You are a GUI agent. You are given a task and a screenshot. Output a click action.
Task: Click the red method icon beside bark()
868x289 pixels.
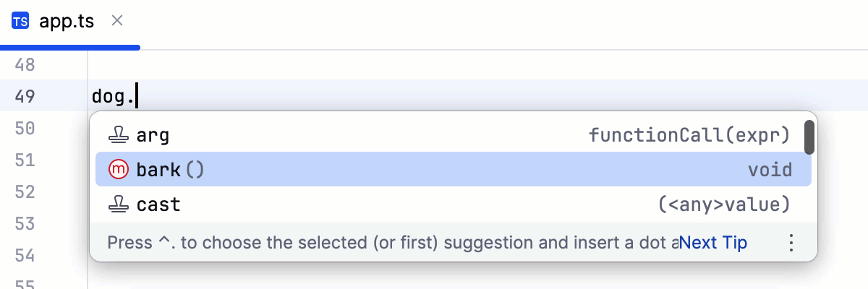coord(117,170)
